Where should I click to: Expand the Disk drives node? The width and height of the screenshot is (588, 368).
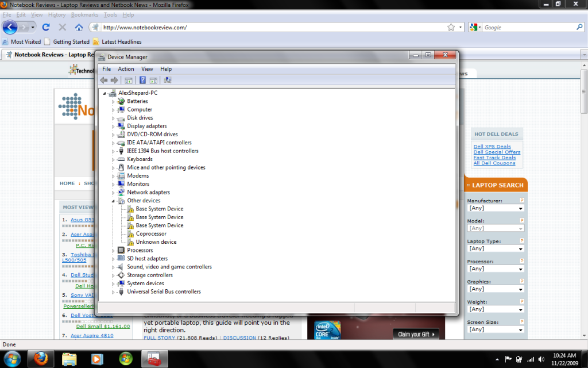coord(113,118)
